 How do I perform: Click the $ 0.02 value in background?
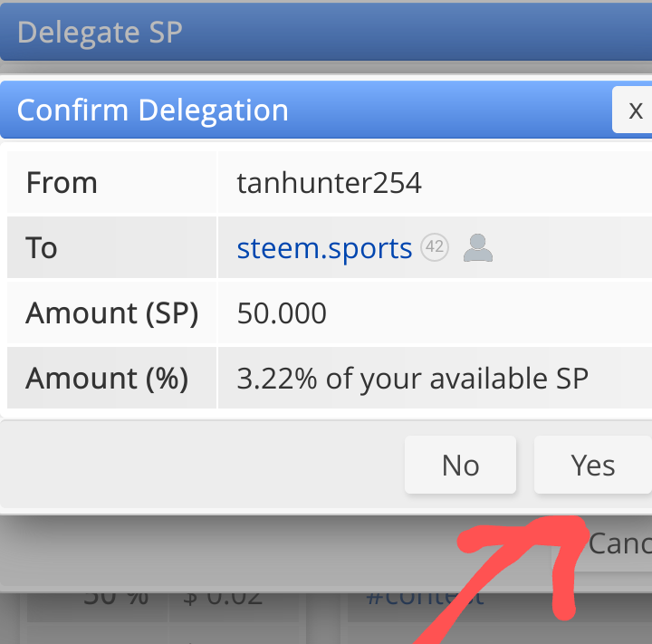point(223,598)
